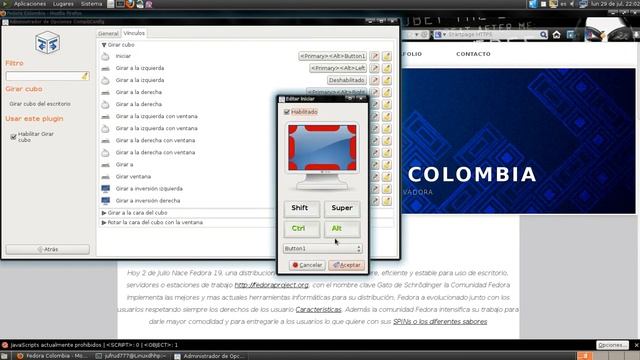Switch to Fedora Colombia taskbar window
This screenshot has width=640, height=360.
click(x=52, y=356)
